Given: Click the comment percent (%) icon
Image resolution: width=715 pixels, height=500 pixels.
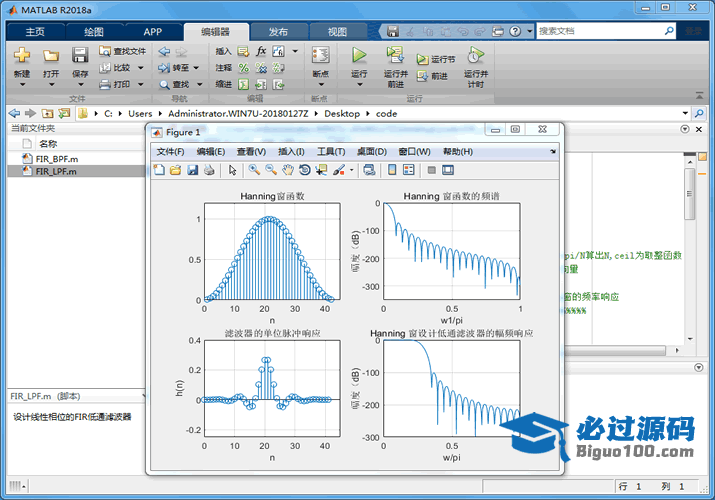Looking at the screenshot, I should (x=244, y=68).
